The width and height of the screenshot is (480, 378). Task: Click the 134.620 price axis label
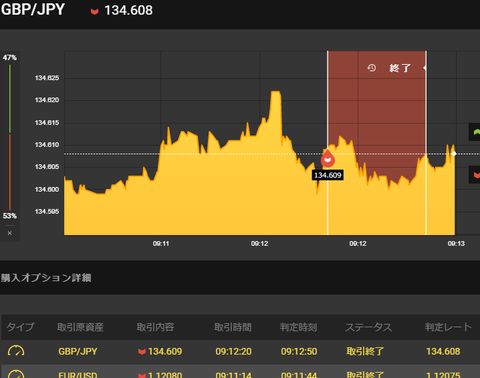[47, 100]
